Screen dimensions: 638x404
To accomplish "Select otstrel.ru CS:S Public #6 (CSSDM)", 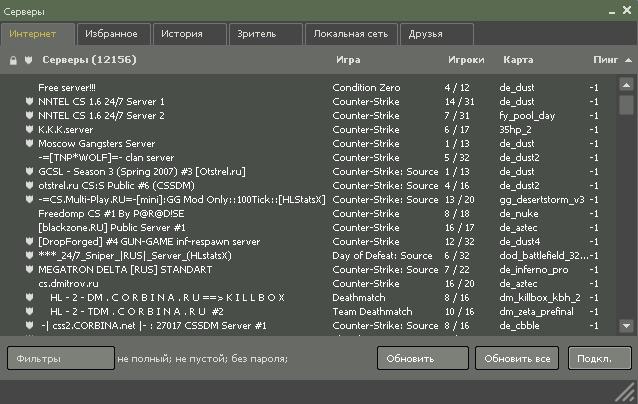I will [309, 186].
